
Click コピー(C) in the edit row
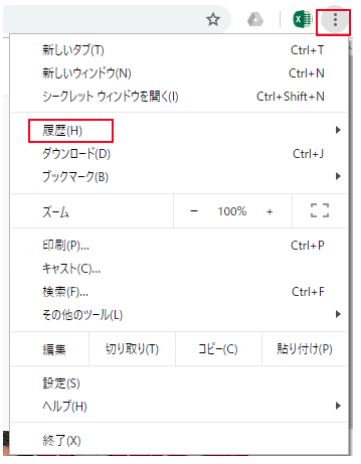[218, 349]
